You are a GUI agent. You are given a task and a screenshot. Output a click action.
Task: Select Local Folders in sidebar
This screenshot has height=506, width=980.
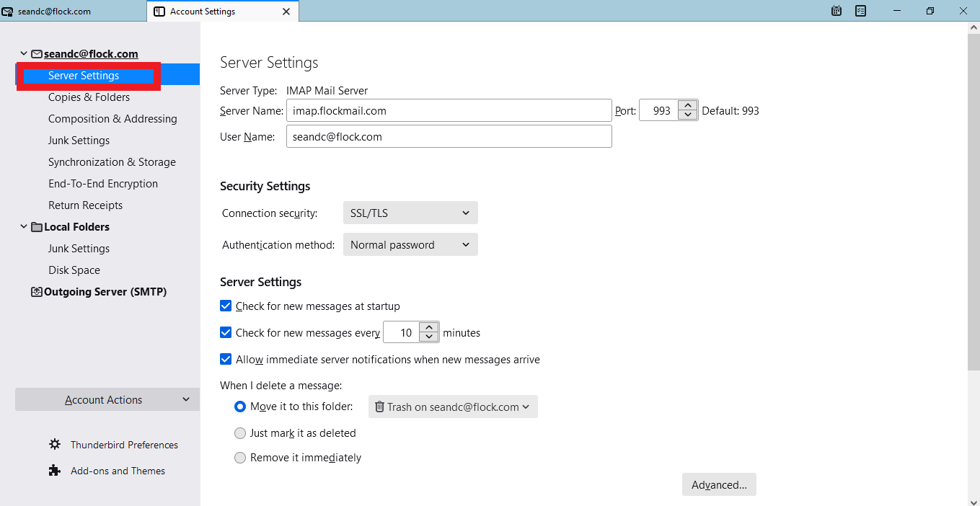coord(76,227)
